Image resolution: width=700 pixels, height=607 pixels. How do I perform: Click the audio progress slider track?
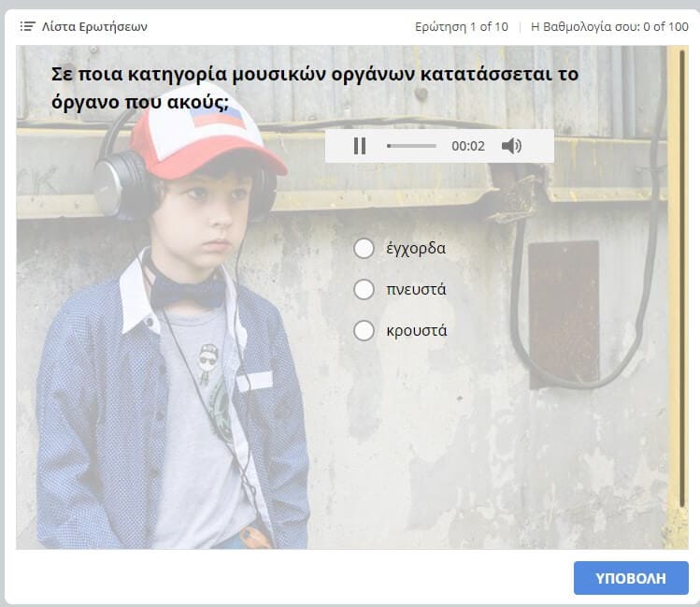412,146
